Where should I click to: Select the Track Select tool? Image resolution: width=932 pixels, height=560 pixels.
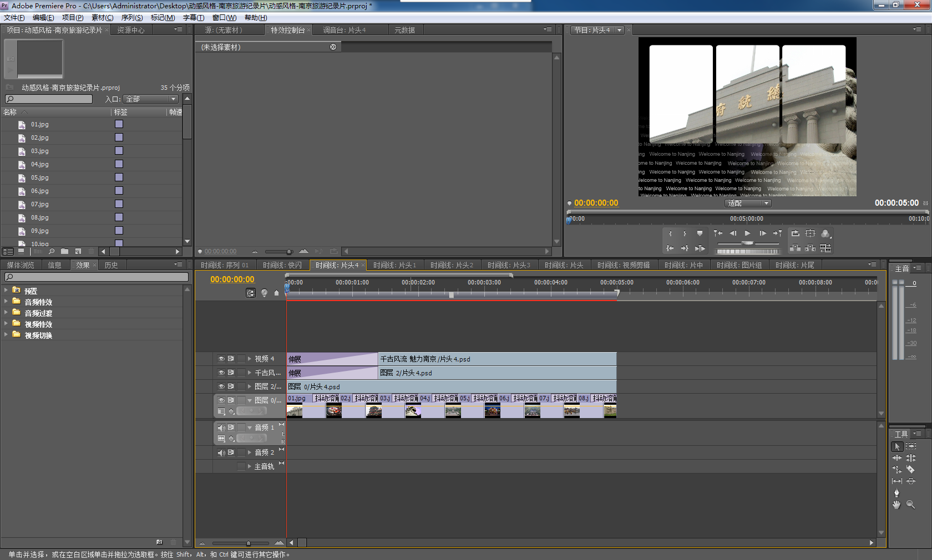pos(910,446)
